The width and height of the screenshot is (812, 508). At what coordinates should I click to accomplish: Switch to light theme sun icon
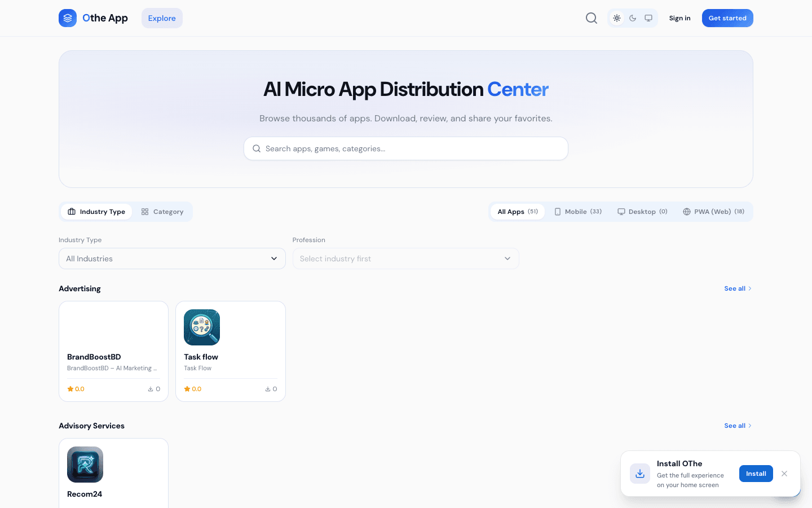pyautogui.click(x=617, y=18)
